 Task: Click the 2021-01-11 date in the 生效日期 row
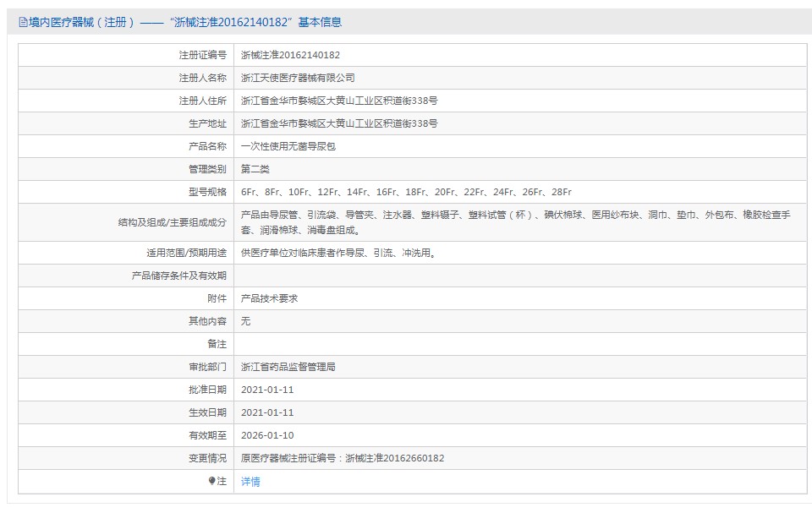(267, 412)
